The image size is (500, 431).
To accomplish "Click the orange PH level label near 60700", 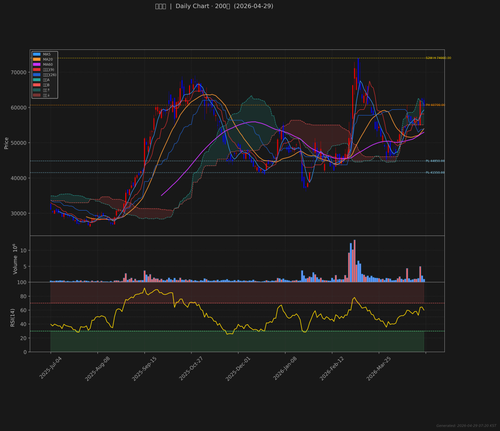I will (x=435, y=105).
